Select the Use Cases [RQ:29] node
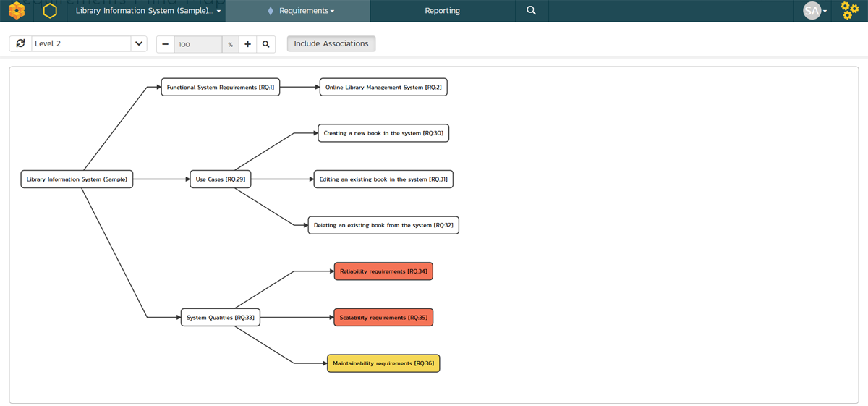 221,179
